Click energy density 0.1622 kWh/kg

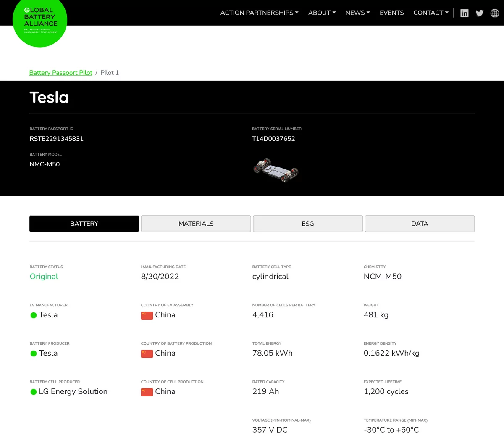pyautogui.click(x=391, y=353)
